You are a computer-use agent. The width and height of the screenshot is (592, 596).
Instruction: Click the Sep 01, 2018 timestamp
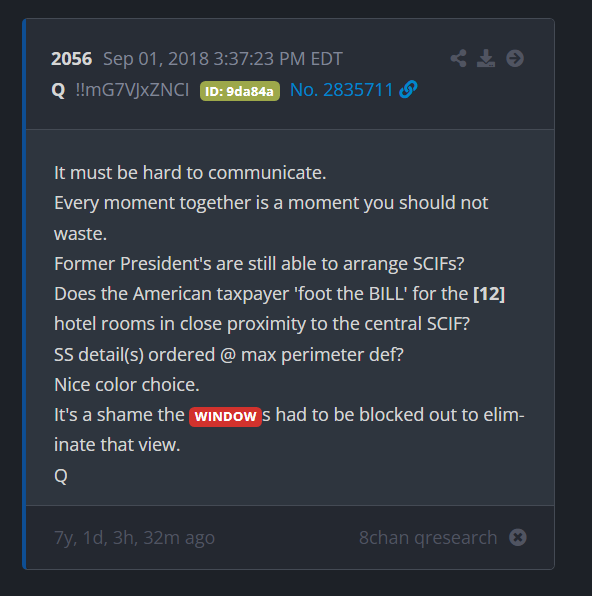pos(223,59)
